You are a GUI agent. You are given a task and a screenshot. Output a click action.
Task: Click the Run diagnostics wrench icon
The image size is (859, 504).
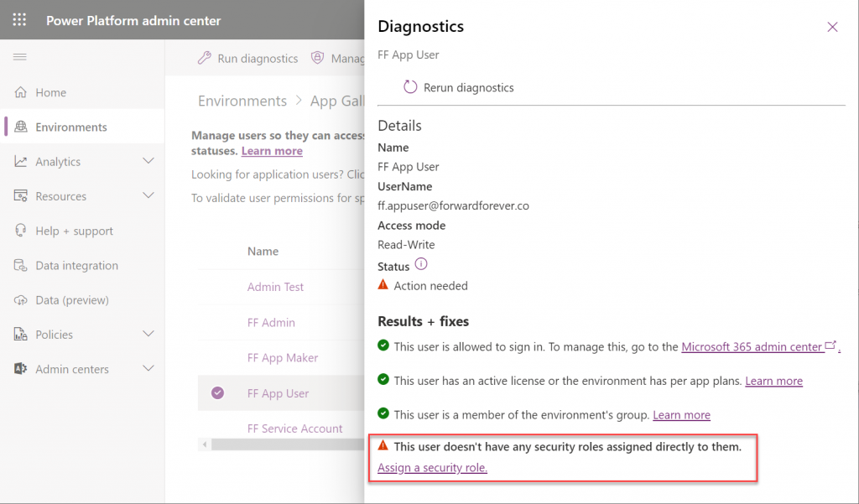[x=205, y=58]
